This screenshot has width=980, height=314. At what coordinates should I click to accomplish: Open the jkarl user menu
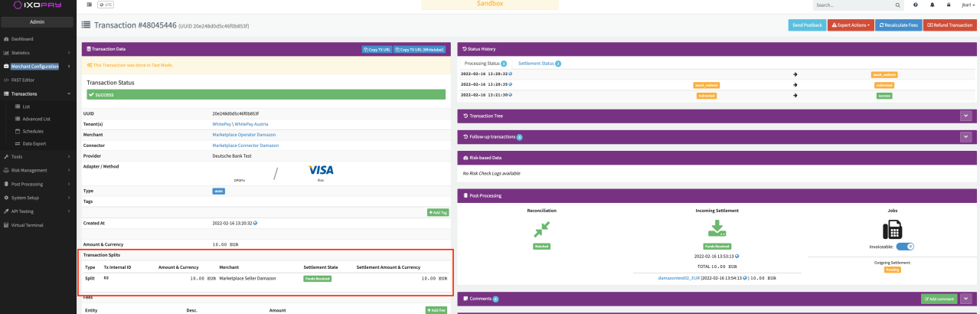point(967,5)
